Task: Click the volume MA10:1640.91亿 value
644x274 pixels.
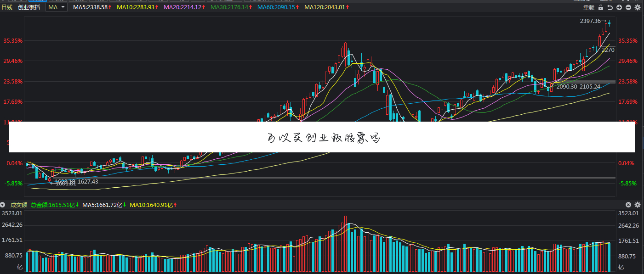Action: coord(152,205)
